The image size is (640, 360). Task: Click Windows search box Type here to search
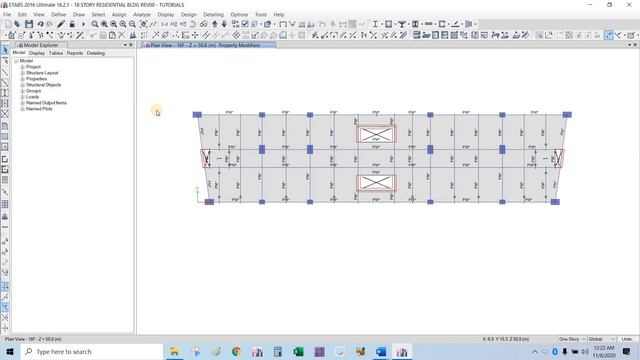click(91, 351)
